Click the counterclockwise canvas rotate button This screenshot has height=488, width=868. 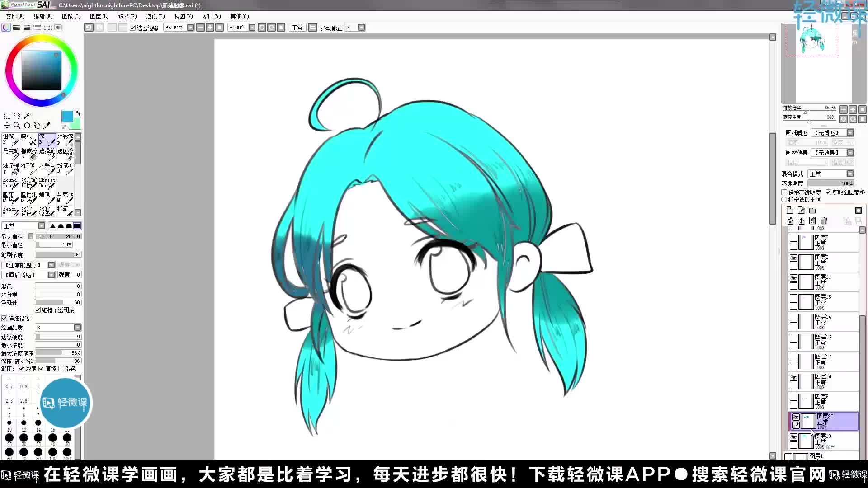click(x=262, y=27)
